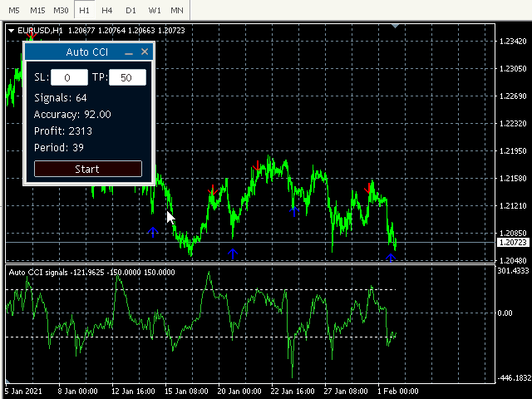Click the rightmost blue up arrow signal

point(390,257)
